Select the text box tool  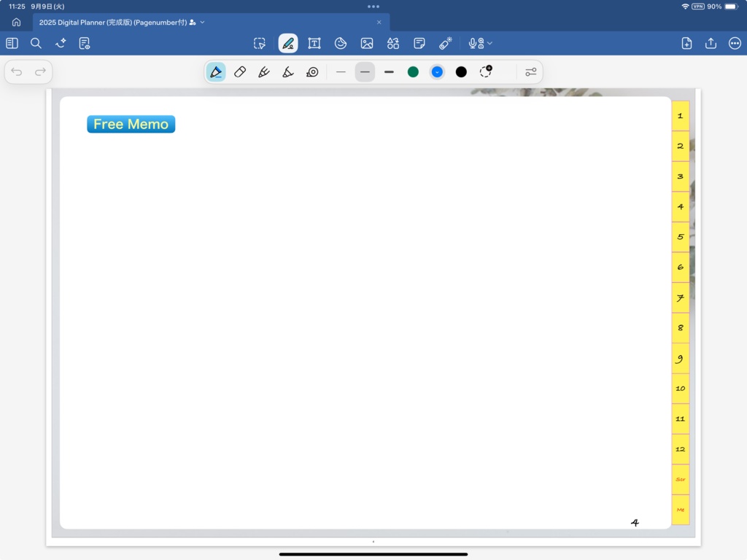coord(314,43)
